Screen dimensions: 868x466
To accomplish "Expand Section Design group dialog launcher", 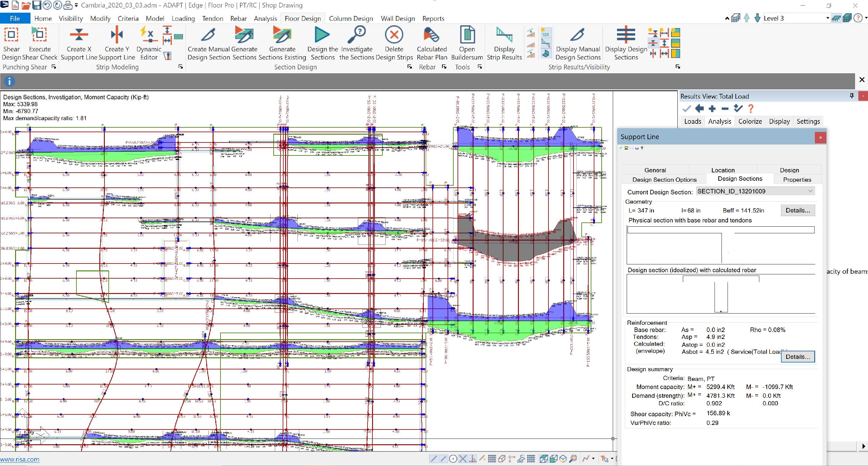I will (410, 67).
